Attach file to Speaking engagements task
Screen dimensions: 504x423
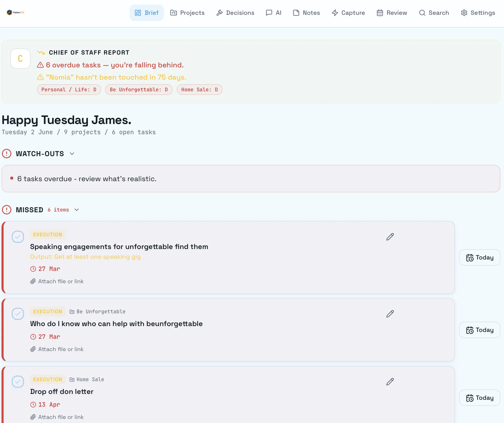(x=57, y=281)
